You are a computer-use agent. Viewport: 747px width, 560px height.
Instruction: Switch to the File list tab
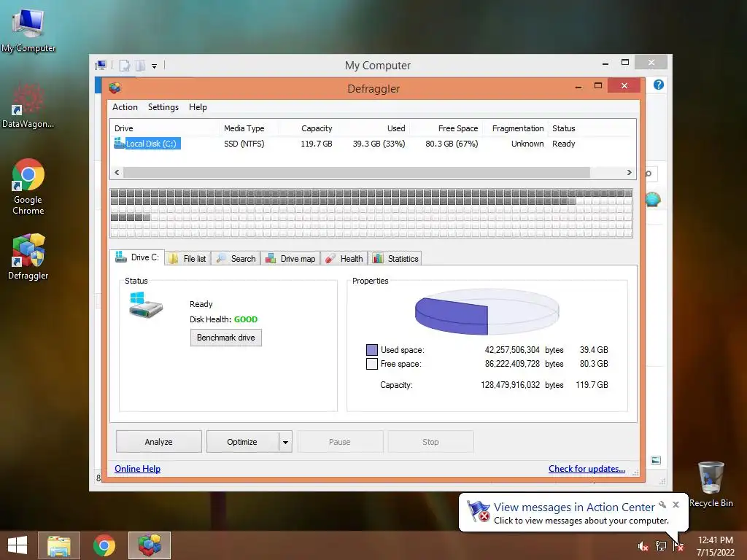pos(188,259)
